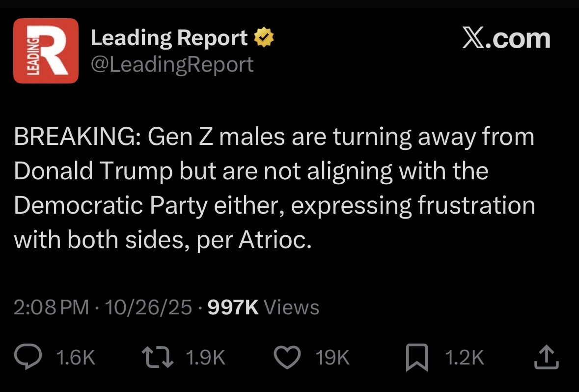The height and width of the screenshot is (392, 579).
Task: Click the 1.2K bookmarks count
Action: (x=464, y=358)
